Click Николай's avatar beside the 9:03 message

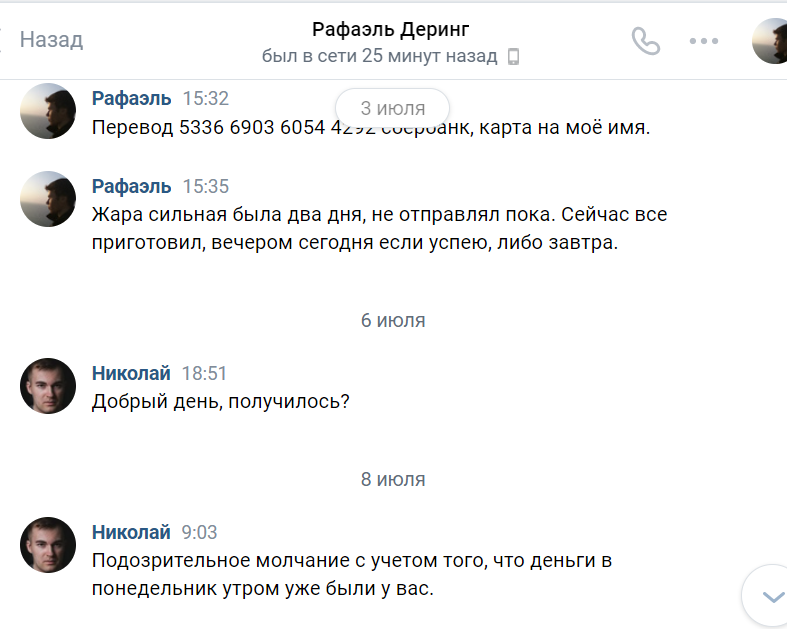[x=48, y=545]
